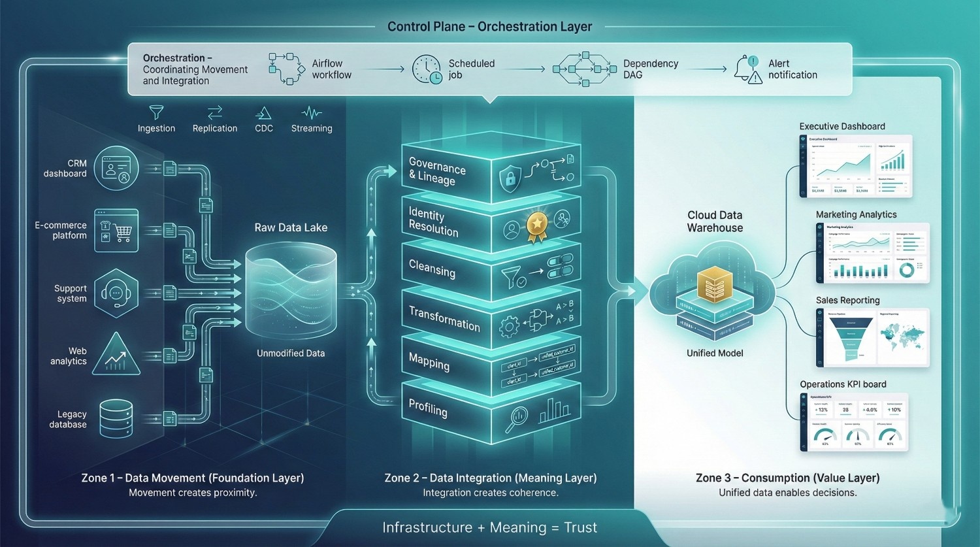Click the Web analytics triangle icon

(x=116, y=356)
